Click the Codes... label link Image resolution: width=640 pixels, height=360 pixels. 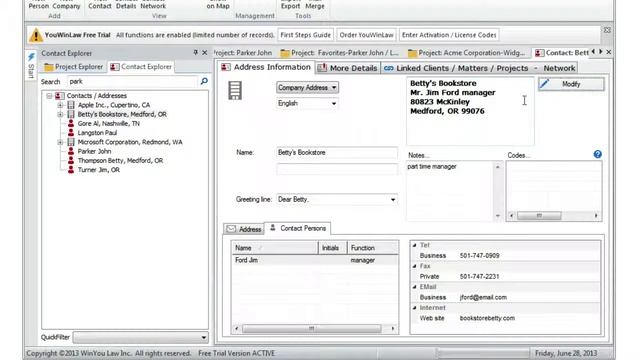point(518,156)
